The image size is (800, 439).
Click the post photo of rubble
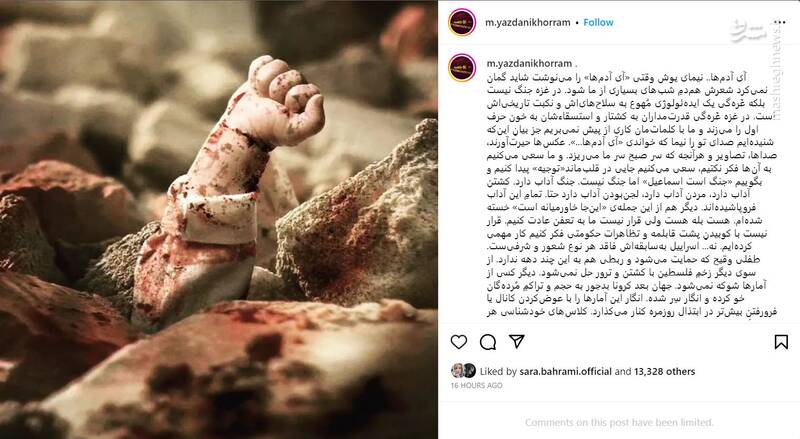point(219,220)
